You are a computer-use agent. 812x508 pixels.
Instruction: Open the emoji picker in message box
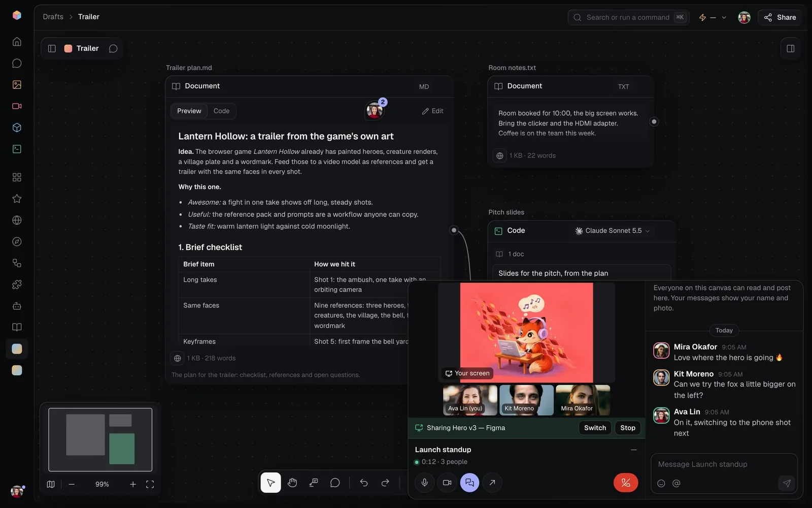coord(661,484)
